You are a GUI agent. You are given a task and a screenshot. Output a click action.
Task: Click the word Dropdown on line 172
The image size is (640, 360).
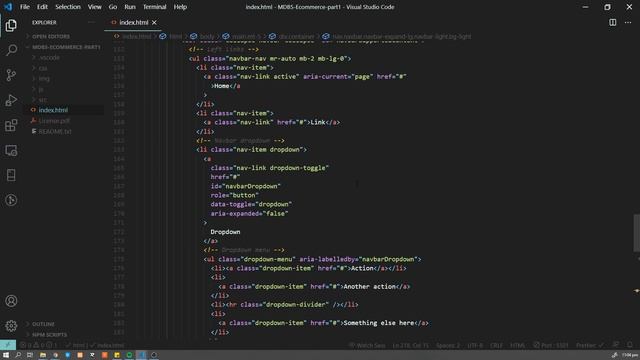225,232
